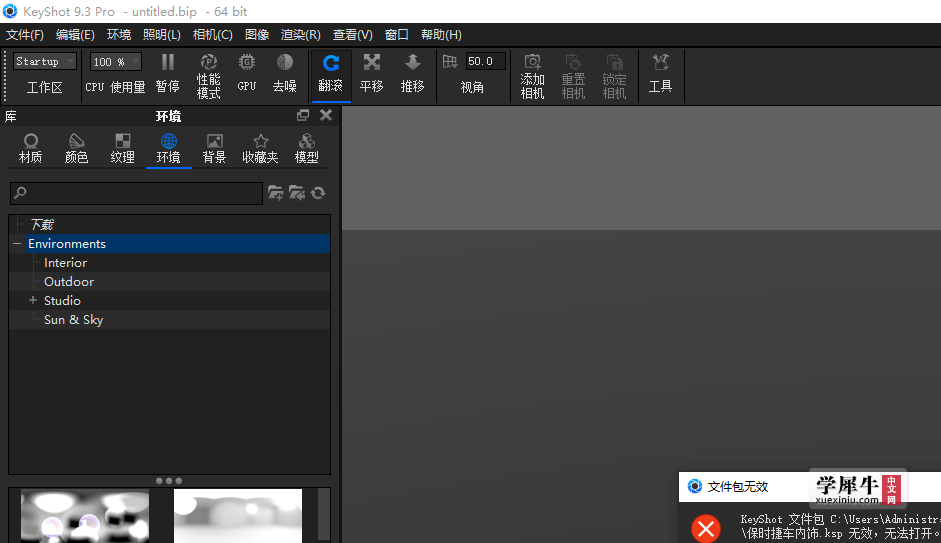Open the Startup workspace dropdown
The image size is (941, 543).
(45, 61)
